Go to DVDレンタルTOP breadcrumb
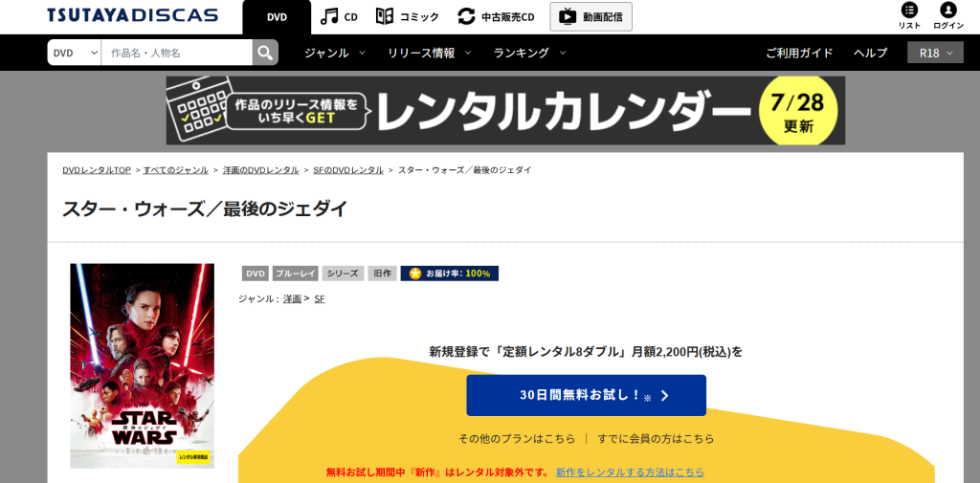This screenshot has height=483, width=980. point(97,170)
